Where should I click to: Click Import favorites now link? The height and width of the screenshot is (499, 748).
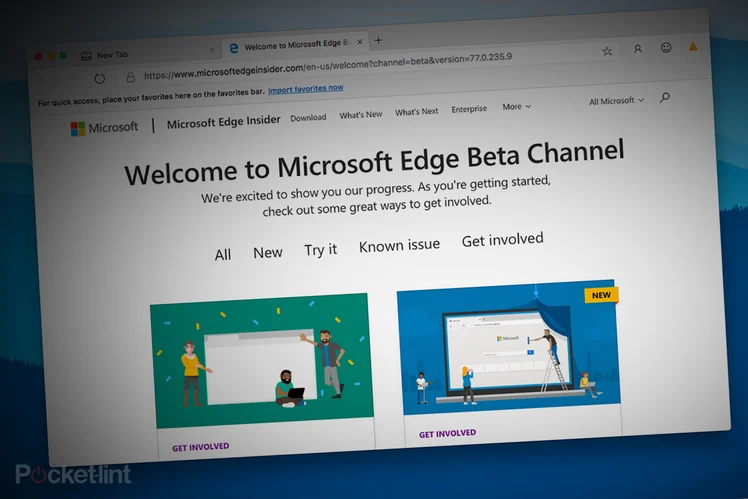coord(306,89)
